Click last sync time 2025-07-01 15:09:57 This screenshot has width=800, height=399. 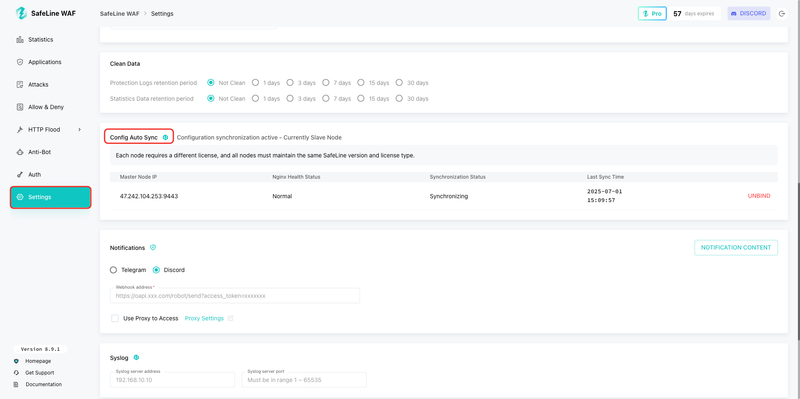coord(605,196)
